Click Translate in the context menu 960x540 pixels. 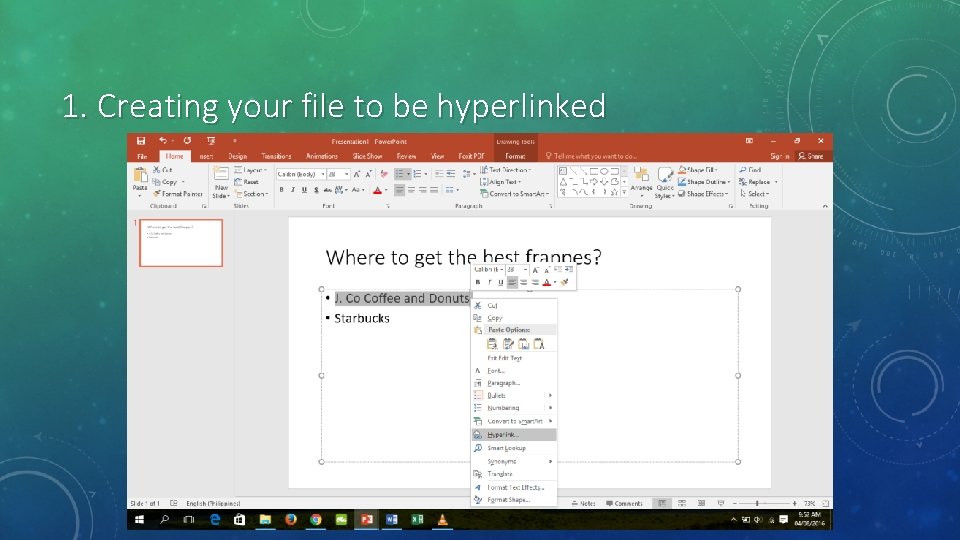(x=499, y=474)
